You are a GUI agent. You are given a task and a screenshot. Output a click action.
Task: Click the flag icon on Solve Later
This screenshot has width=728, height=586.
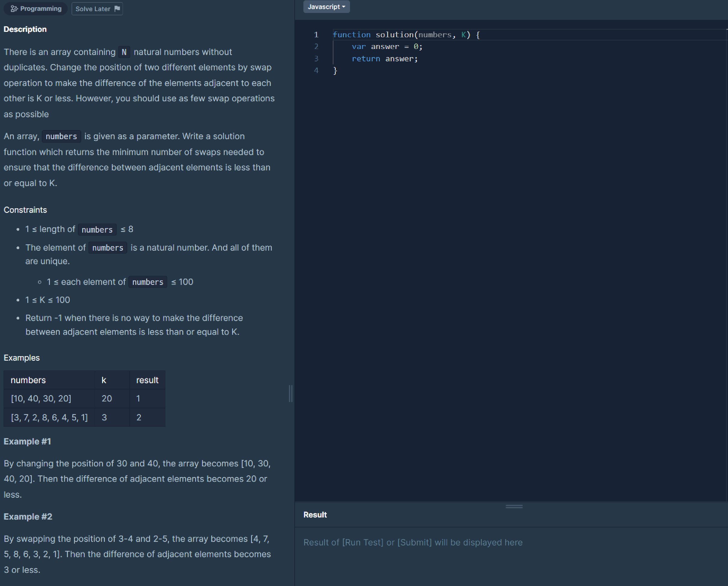click(117, 9)
